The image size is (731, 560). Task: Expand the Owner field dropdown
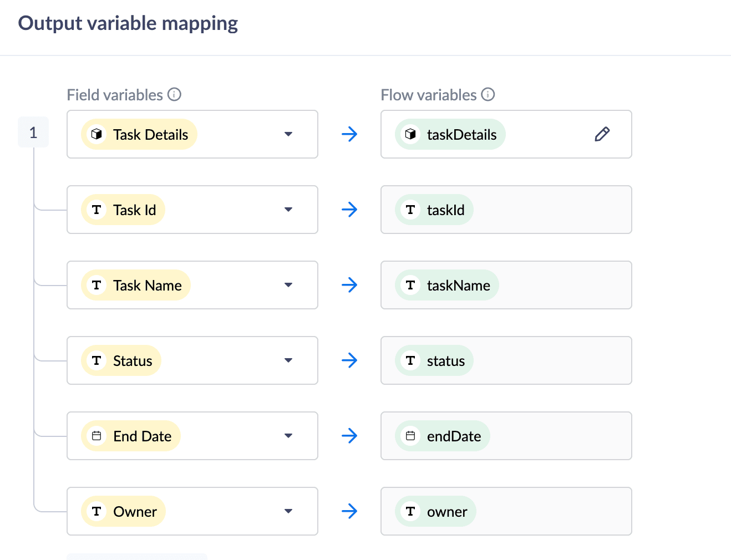(x=288, y=511)
